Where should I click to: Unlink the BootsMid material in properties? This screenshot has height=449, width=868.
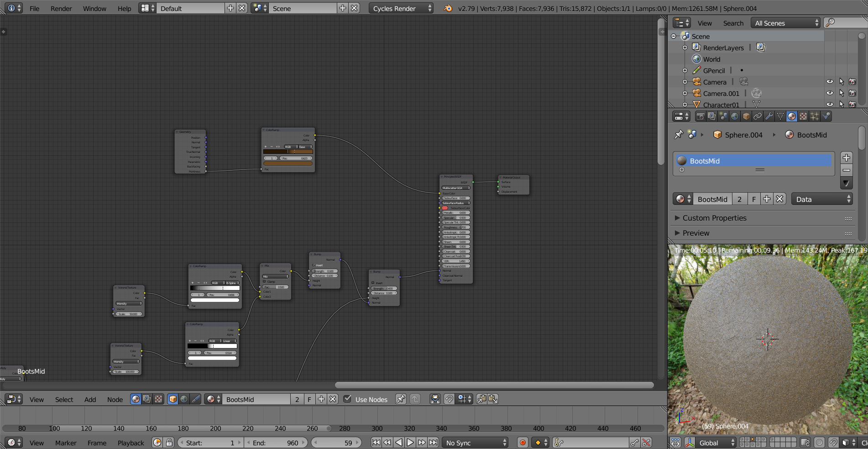(779, 199)
